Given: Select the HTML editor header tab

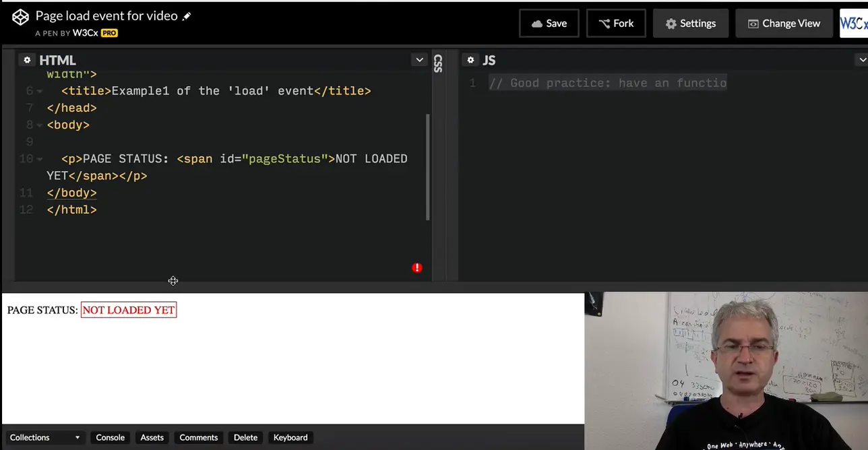Looking at the screenshot, I should pos(57,60).
